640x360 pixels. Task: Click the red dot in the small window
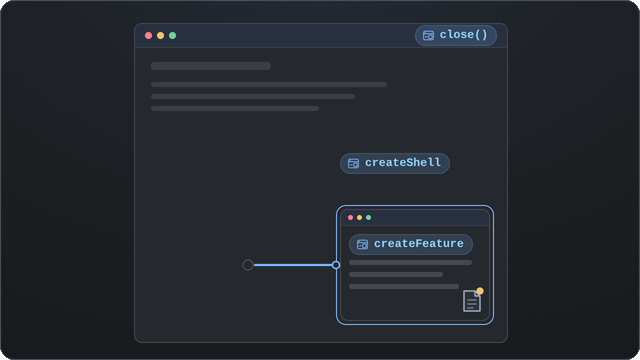[350, 218]
